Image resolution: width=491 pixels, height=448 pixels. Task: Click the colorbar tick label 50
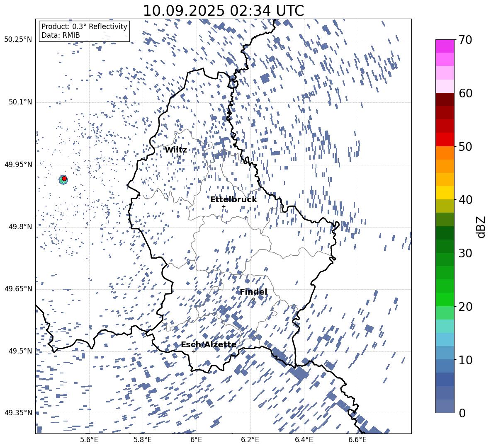[x=465, y=146]
